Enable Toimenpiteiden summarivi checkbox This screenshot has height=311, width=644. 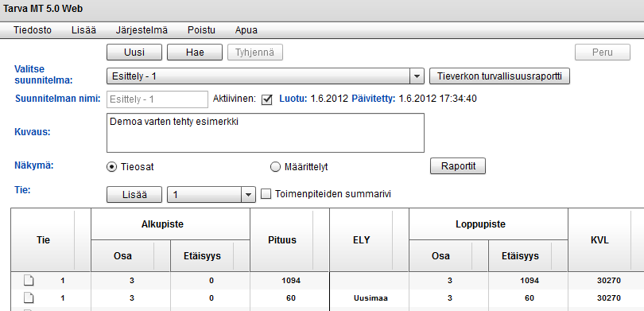click(x=266, y=194)
